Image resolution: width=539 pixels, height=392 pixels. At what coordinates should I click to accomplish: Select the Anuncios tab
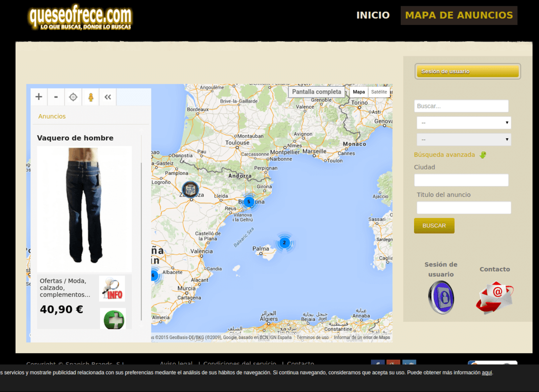52,116
